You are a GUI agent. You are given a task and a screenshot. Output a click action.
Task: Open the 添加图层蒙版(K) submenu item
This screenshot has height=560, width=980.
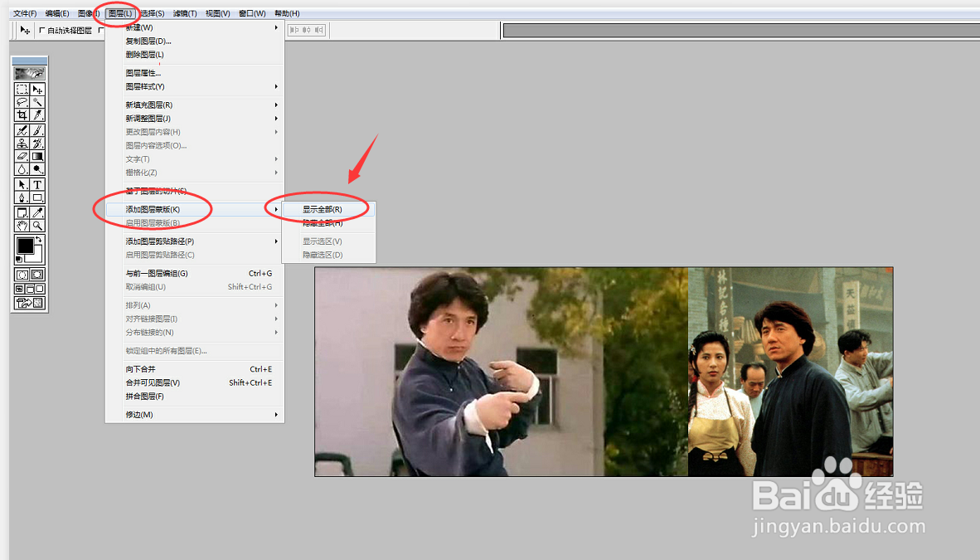pyautogui.click(x=195, y=209)
